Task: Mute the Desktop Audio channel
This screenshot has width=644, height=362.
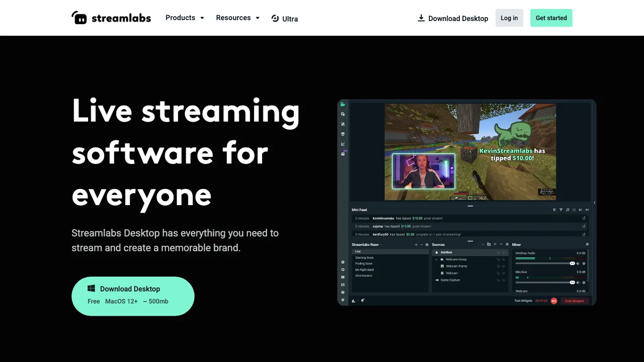Action: [578, 263]
